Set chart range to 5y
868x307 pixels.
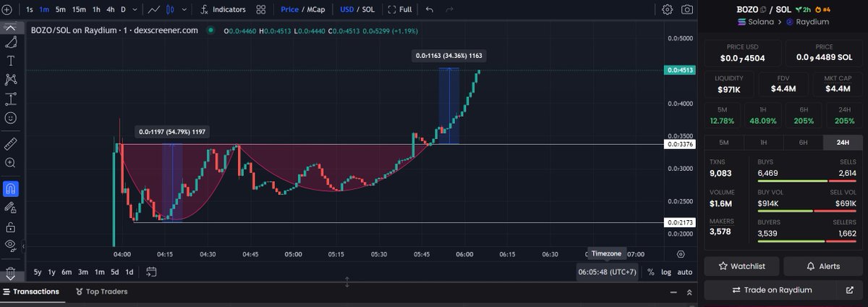(37, 272)
